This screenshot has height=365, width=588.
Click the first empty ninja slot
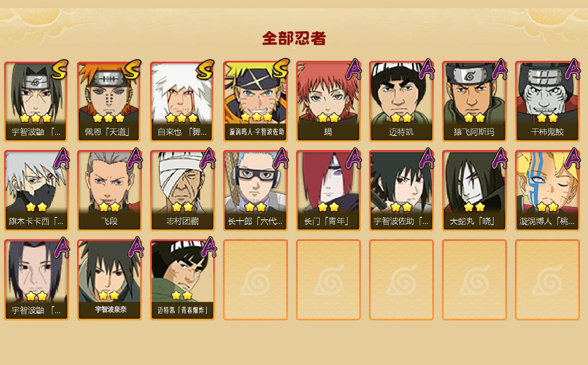click(x=255, y=280)
